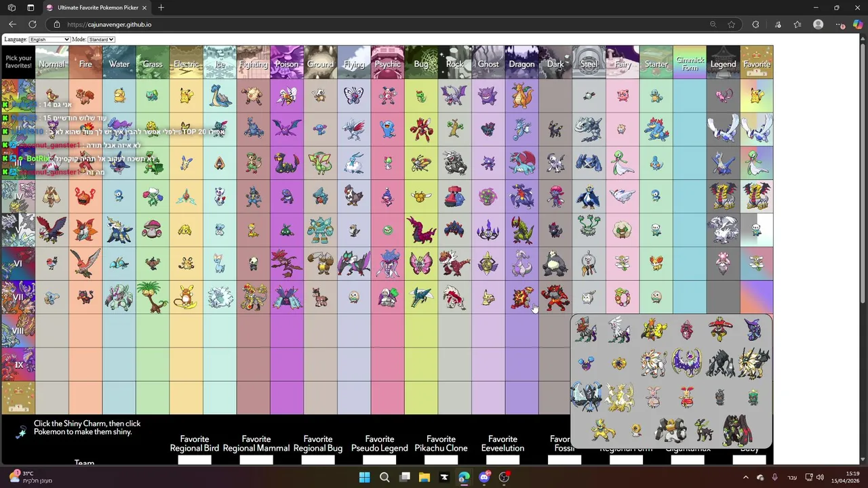The width and height of the screenshot is (868, 488).
Task: Click the Favorite Regional Mammal input box
Action: pos(256,460)
